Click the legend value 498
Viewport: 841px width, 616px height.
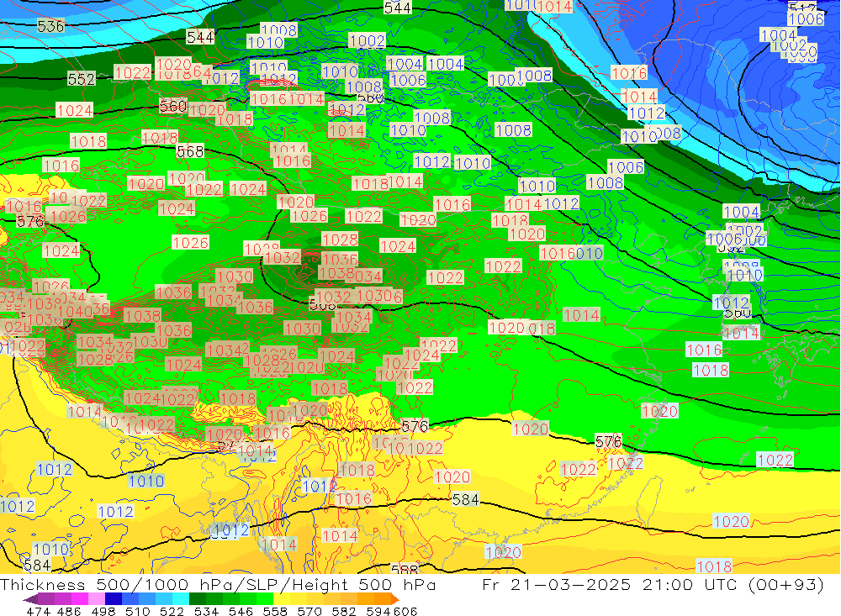pos(103,611)
